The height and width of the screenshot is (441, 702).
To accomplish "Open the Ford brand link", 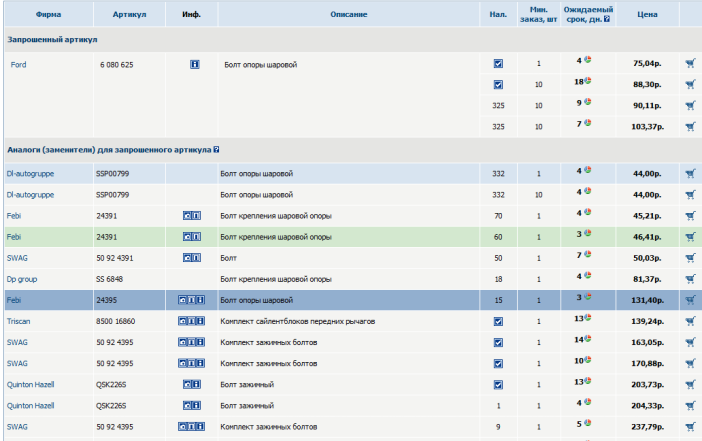I will [x=19, y=64].
